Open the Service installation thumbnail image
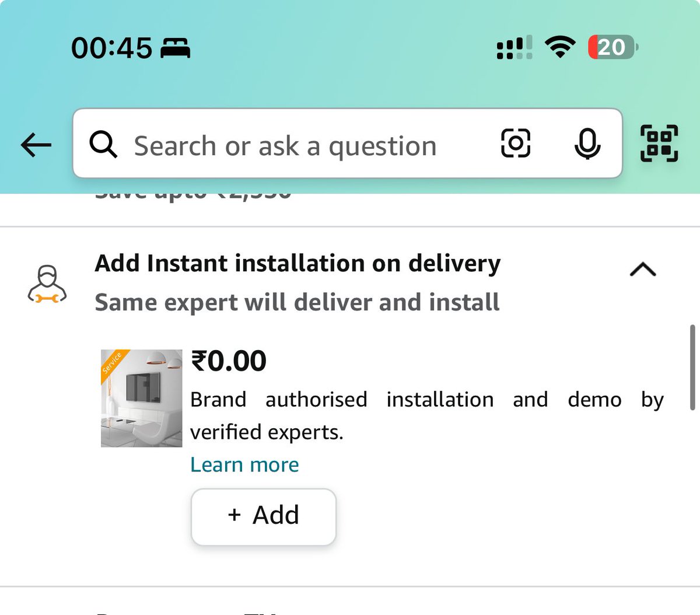700x615 pixels. [142, 399]
